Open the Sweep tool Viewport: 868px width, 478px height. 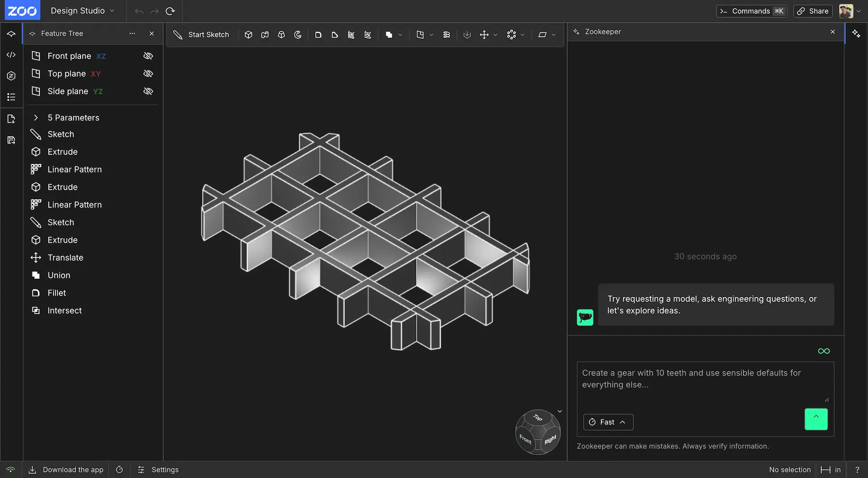point(265,34)
